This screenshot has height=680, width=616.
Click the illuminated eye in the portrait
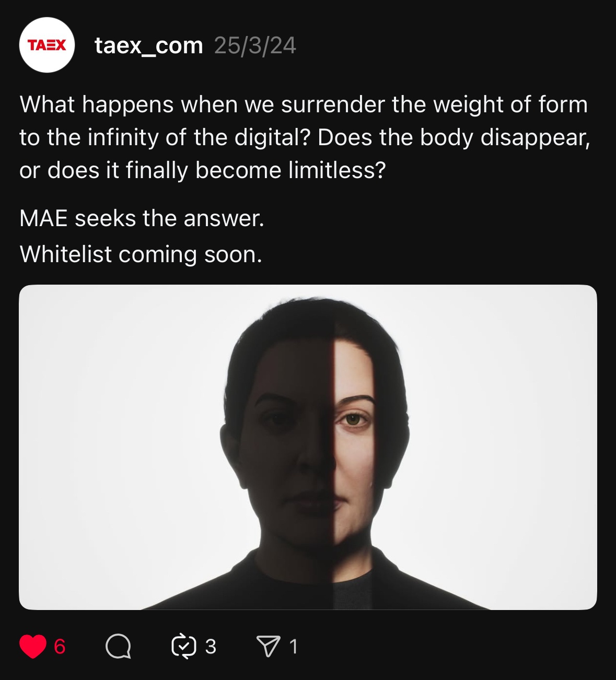[x=354, y=419]
